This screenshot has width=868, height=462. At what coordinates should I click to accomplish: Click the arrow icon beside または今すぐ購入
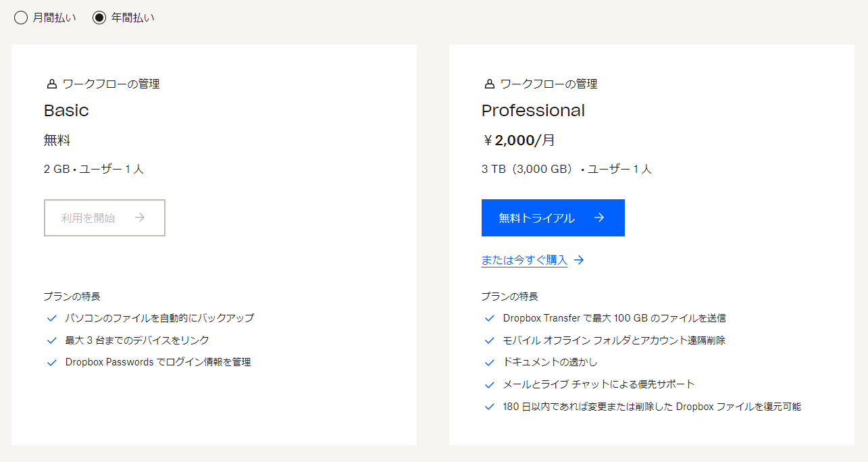tap(578, 260)
